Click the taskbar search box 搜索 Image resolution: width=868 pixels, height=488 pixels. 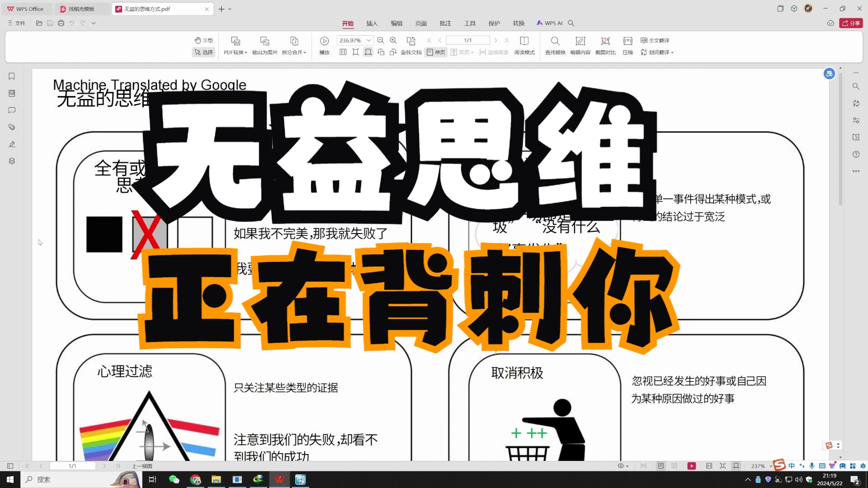pos(81,479)
